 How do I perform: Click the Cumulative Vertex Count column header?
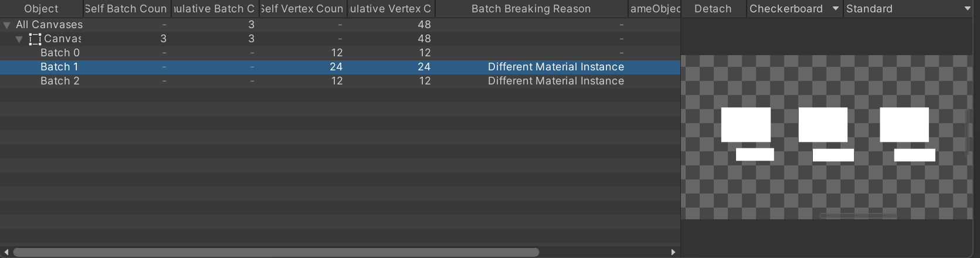coord(391,9)
